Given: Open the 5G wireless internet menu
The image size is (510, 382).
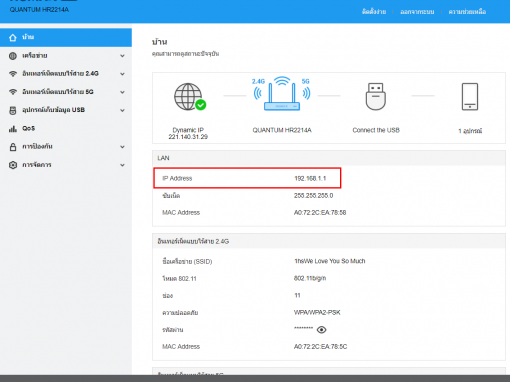Looking at the screenshot, I should tap(58, 92).
